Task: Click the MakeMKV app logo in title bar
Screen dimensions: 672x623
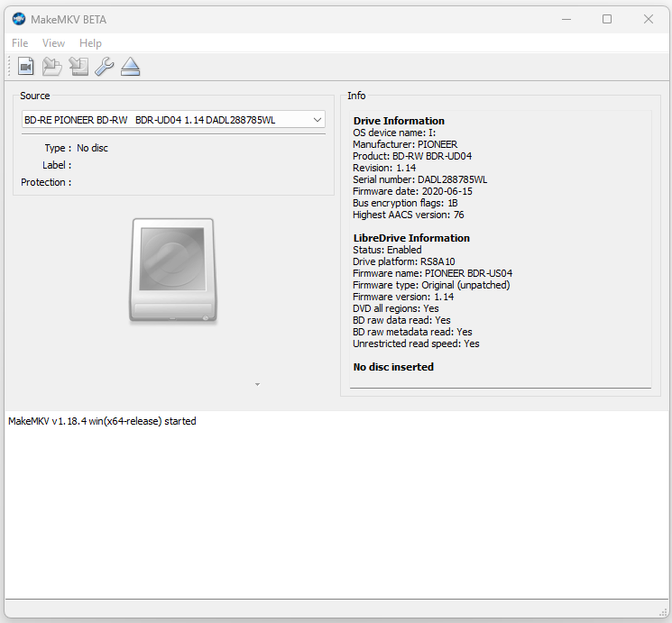Action: pos(19,19)
